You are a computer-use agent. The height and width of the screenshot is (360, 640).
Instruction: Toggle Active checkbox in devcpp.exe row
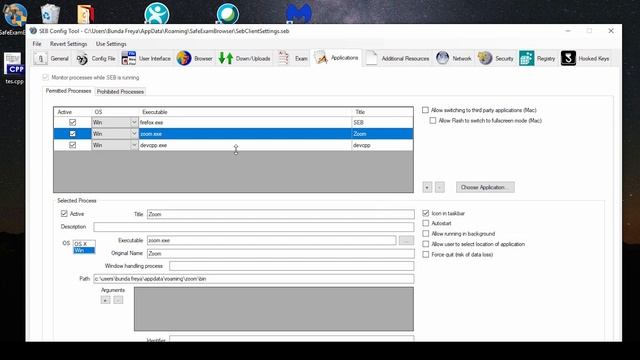pos(73,145)
